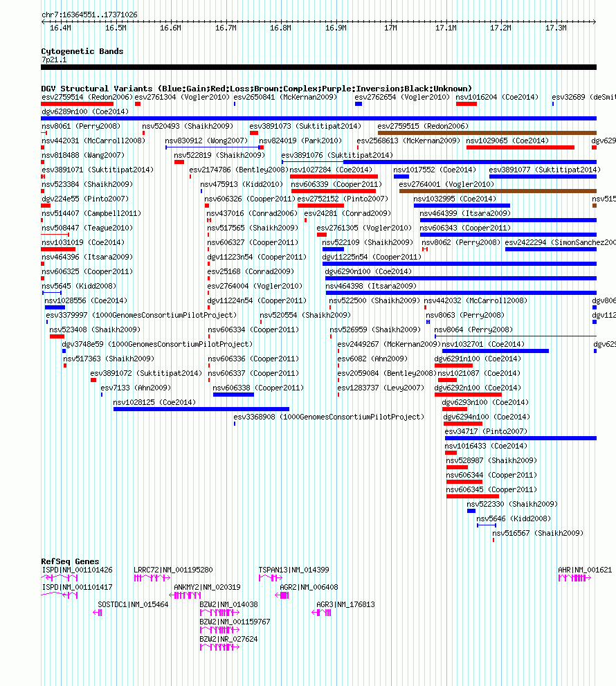The image size is (616, 686).
Task: Select the AHR|NM_001621 gene glyph
Action: click(574, 578)
